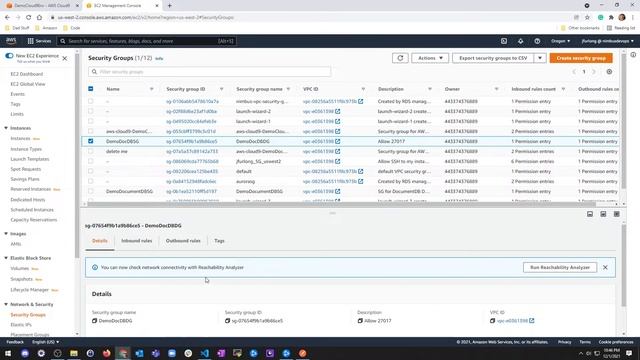The height and width of the screenshot is (360, 640).
Task: Collapse the Elastic Block Store section
Action: pos(6,258)
